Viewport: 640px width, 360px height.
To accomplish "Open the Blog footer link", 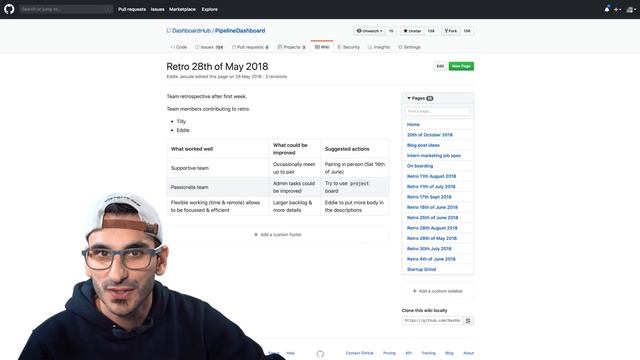I will point(449,353).
